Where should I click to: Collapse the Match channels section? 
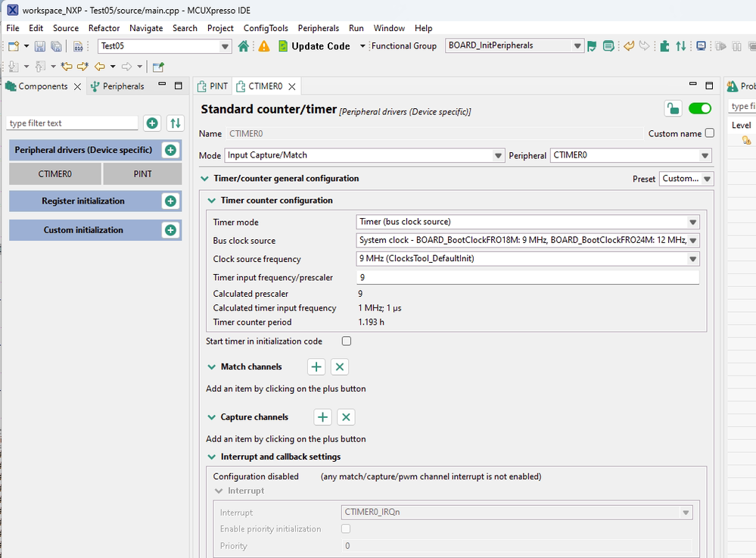point(212,367)
